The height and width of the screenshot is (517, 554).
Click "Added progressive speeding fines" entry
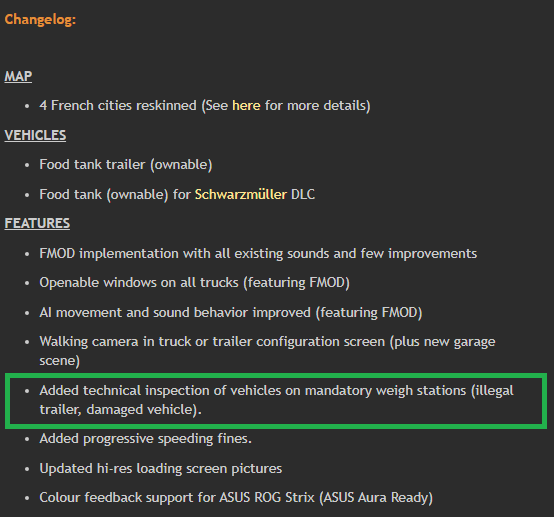coord(146,439)
